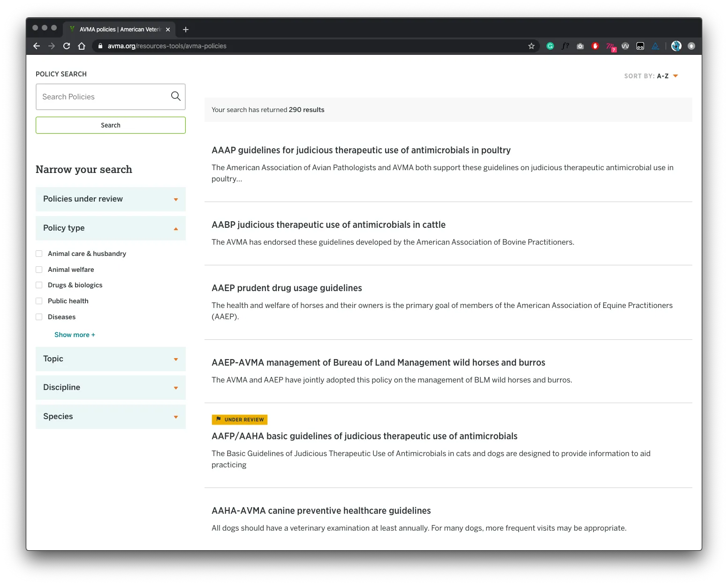Open AABP antimicrobials in cattle policy
The width and height of the screenshot is (728, 585).
(x=328, y=225)
